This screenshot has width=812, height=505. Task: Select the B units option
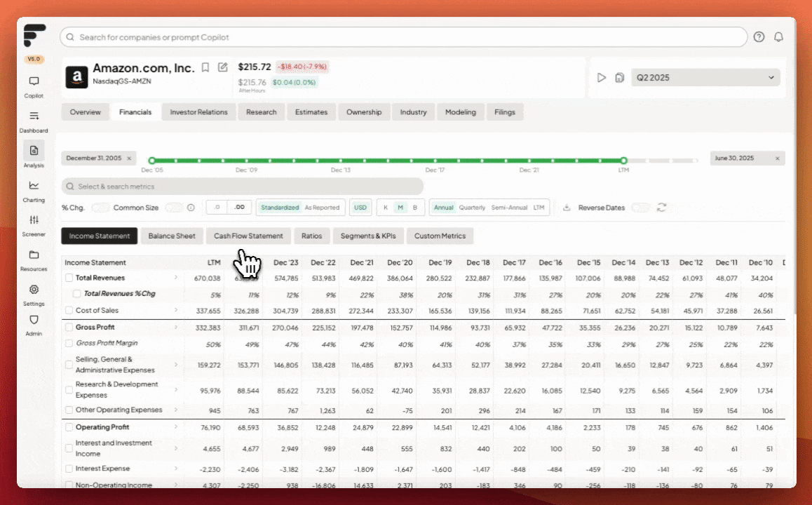point(415,208)
